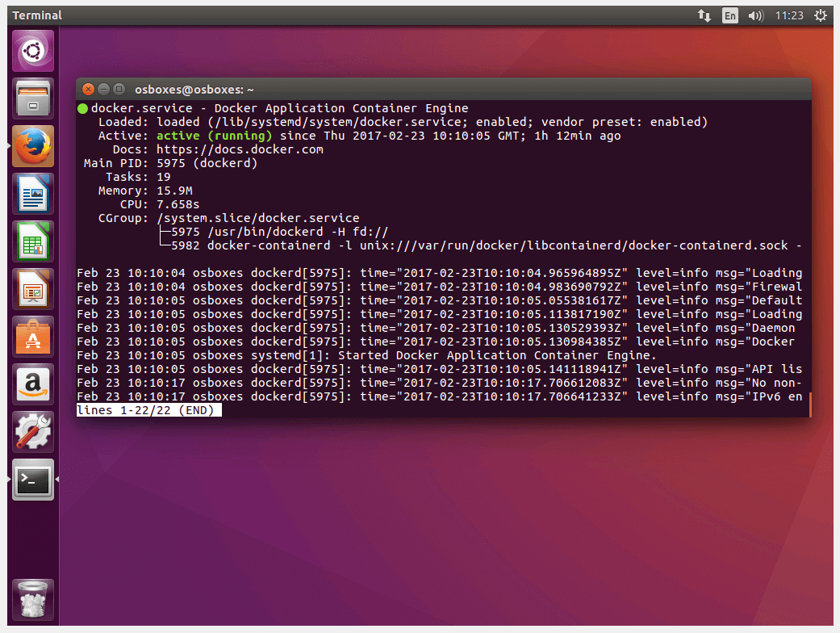840x633 pixels.
Task: Open the session power gear menu
Action: [x=820, y=15]
